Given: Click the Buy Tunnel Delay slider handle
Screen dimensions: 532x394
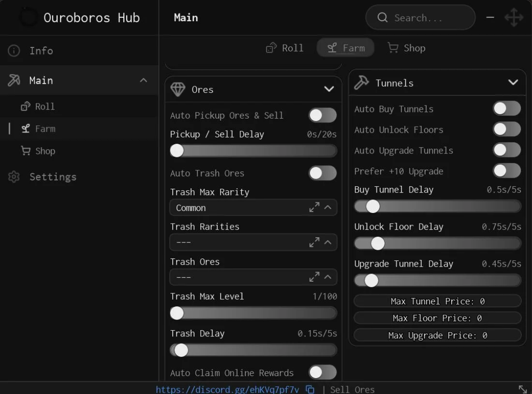Looking at the screenshot, I should [x=373, y=206].
